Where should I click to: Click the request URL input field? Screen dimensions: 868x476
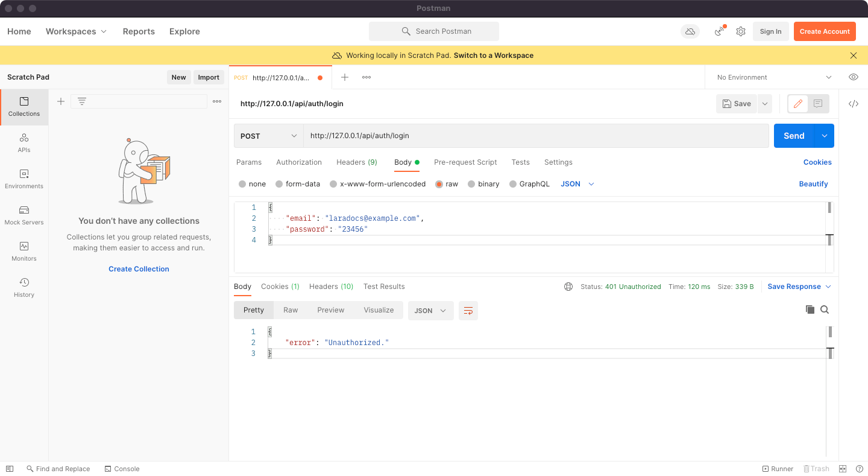pos(536,136)
